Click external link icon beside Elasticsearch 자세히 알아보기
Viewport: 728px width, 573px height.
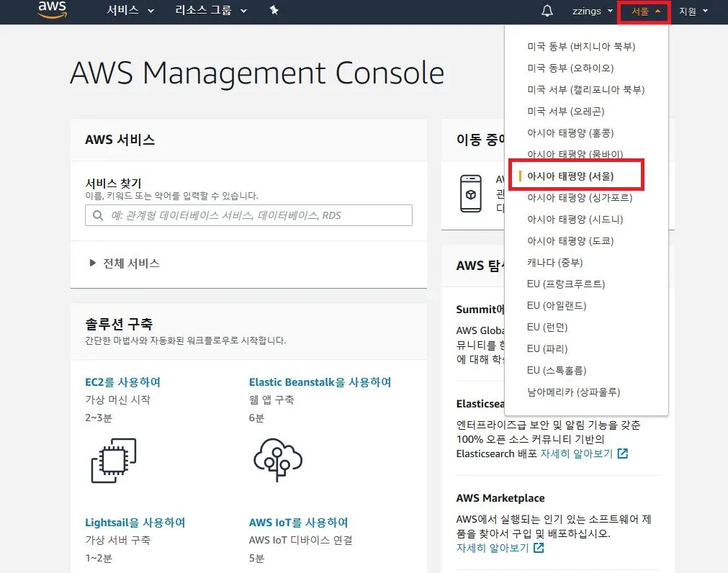tap(623, 454)
